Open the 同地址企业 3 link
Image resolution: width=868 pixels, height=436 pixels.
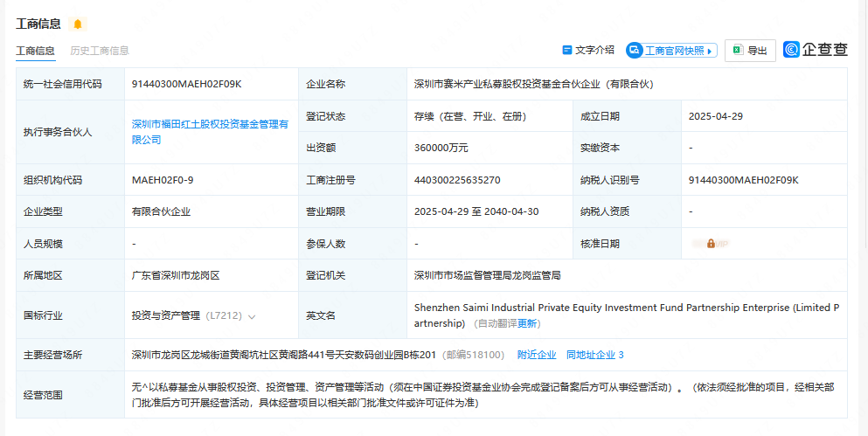tap(595, 355)
